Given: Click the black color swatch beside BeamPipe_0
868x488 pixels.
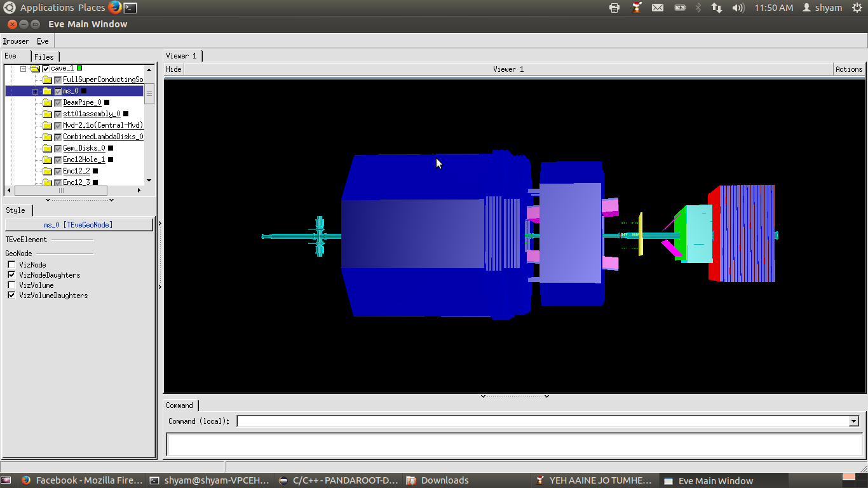Looking at the screenshot, I should coord(107,102).
